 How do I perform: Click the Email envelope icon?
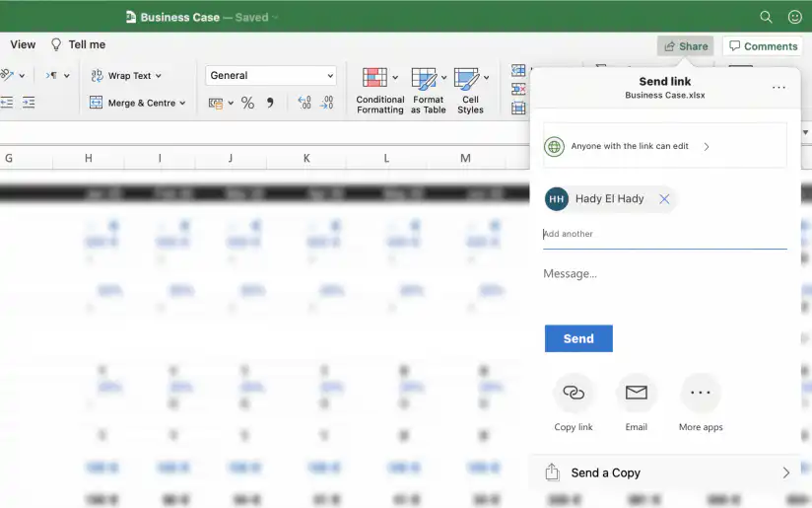coord(636,393)
